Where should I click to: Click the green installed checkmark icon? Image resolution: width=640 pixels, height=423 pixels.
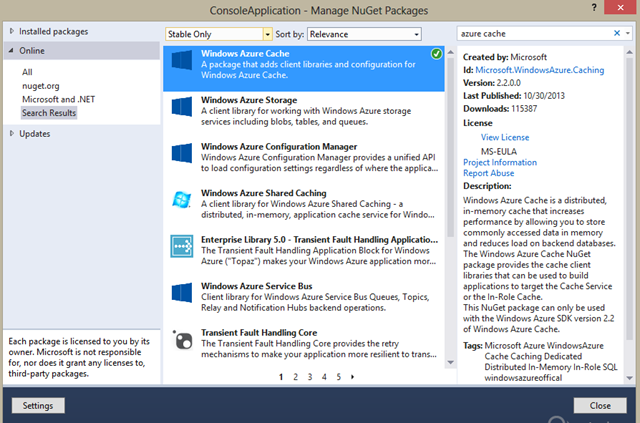pos(437,53)
